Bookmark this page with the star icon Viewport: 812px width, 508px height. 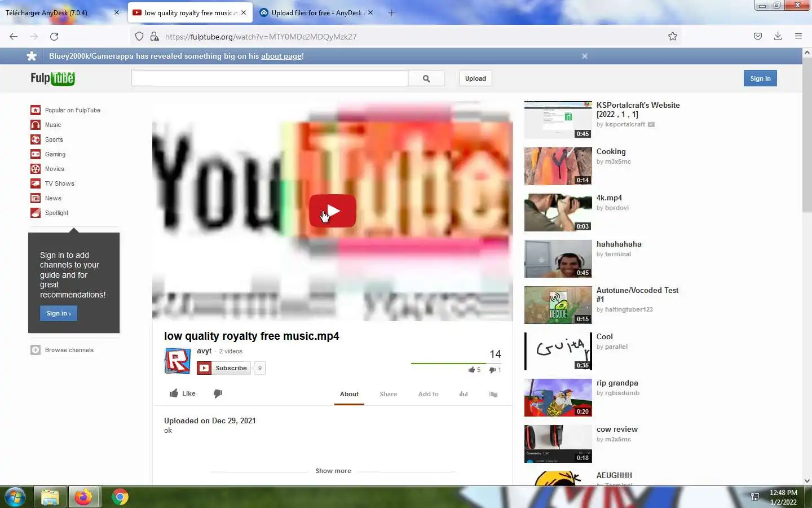tap(673, 36)
